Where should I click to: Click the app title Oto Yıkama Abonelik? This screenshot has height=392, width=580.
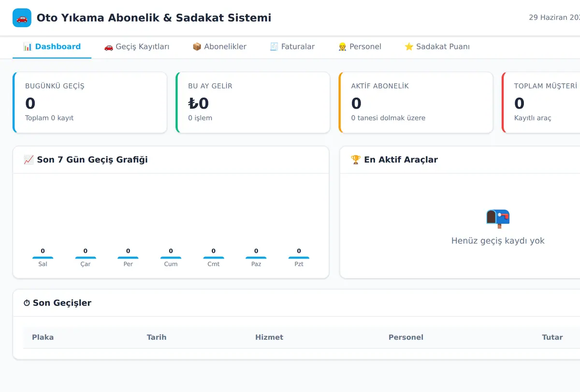point(154,18)
